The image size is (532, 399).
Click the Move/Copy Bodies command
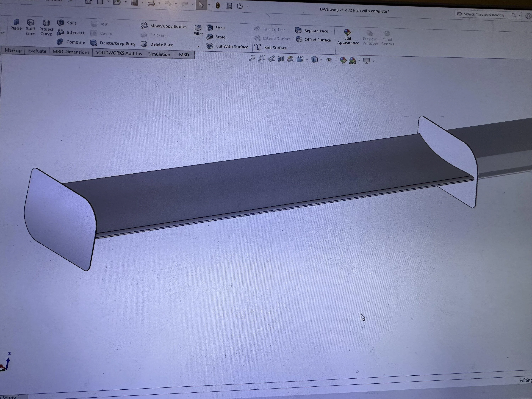164,26
